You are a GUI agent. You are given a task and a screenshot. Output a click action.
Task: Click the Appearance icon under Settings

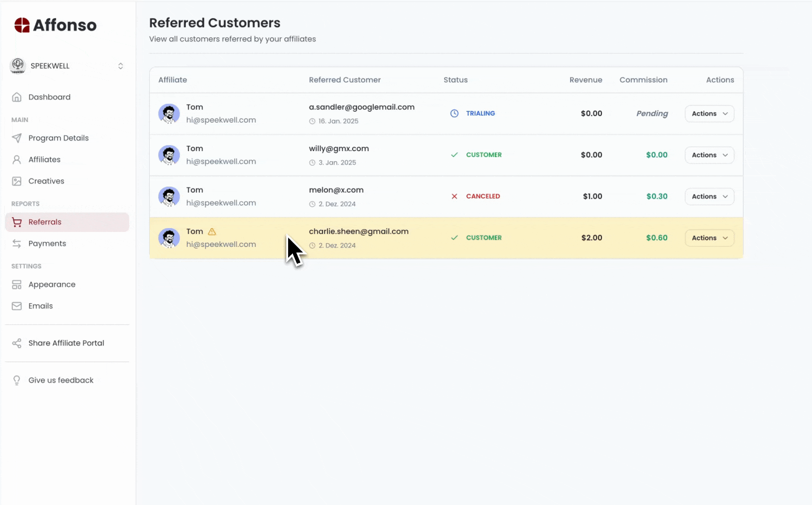point(17,284)
